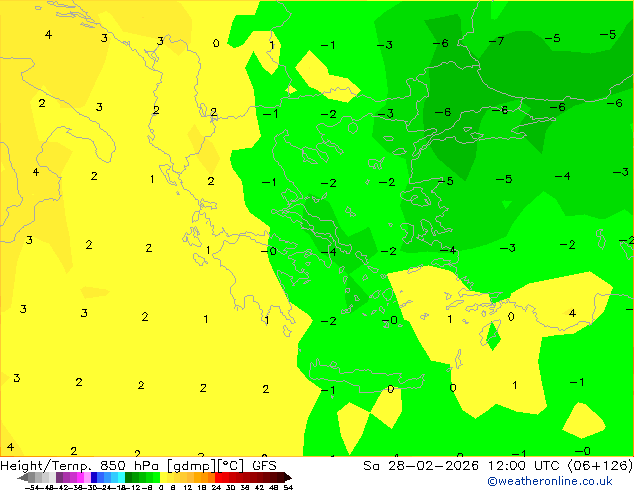Click the '(06+126)' forecast run text
Image resolution: width=634 pixels, height=490 pixels.
(600, 465)
